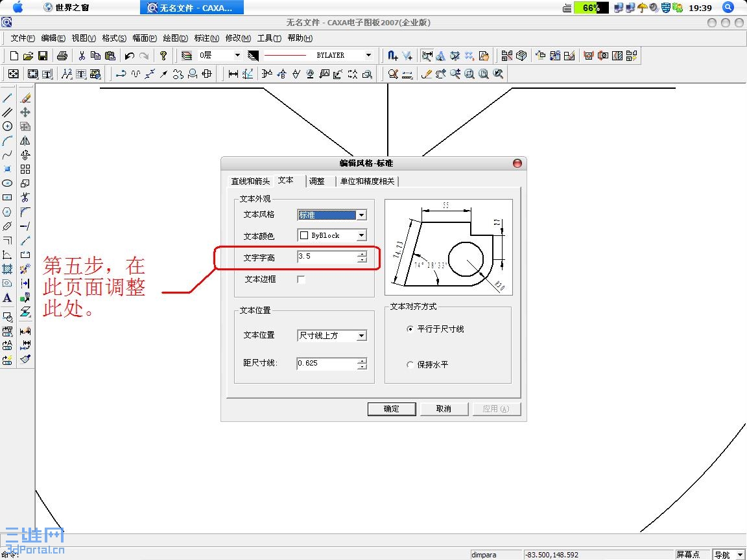The width and height of the screenshot is (747, 560).
Task: Open the 文本颜色 ByBlock dropdown
Action: pyautogui.click(x=362, y=236)
